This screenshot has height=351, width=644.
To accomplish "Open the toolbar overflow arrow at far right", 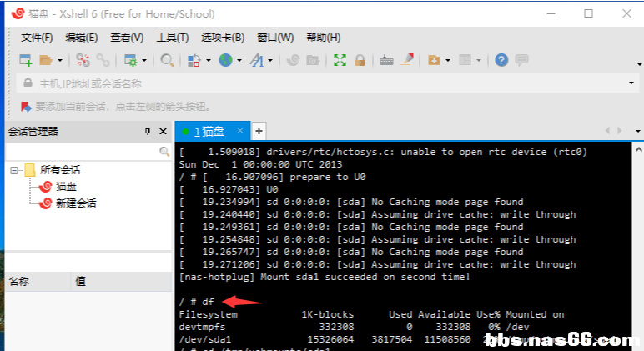I will pyautogui.click(x=640, y=64).
